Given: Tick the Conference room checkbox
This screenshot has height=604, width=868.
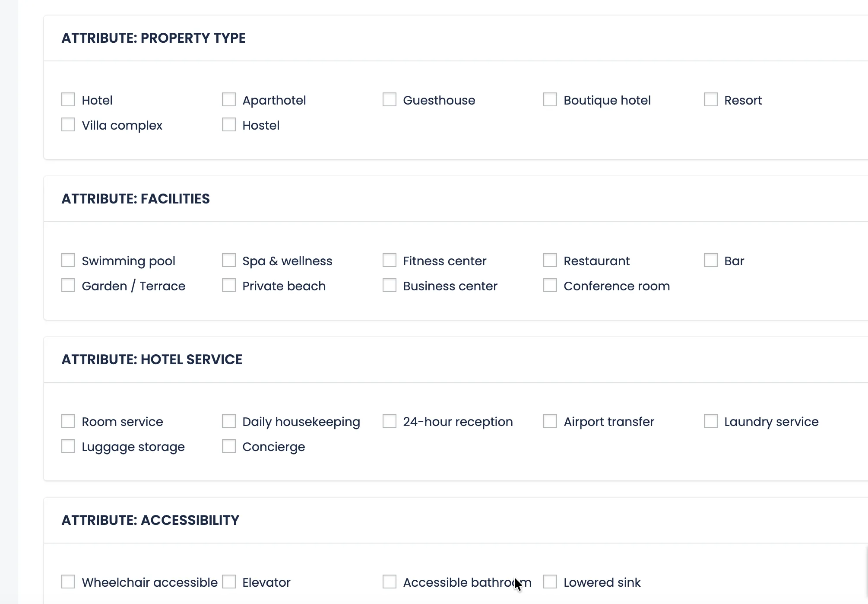Looking at the screenshot, I should click(x=550, y=285).
